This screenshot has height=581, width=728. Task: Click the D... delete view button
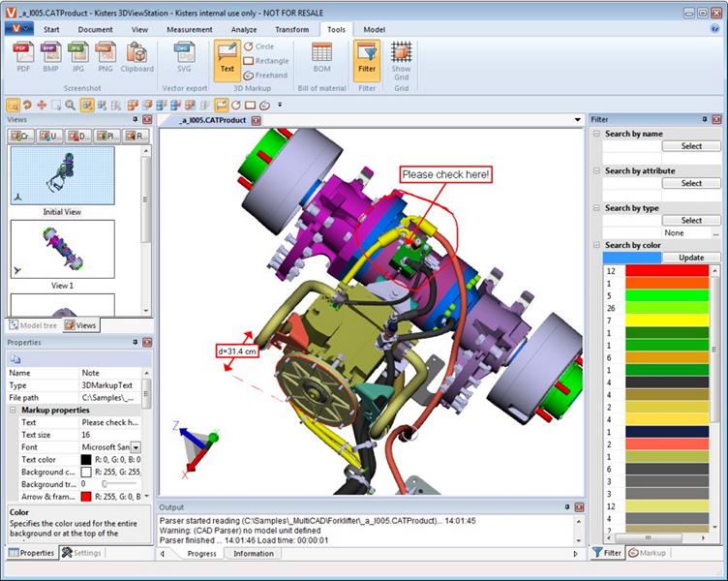coord(78,137)
